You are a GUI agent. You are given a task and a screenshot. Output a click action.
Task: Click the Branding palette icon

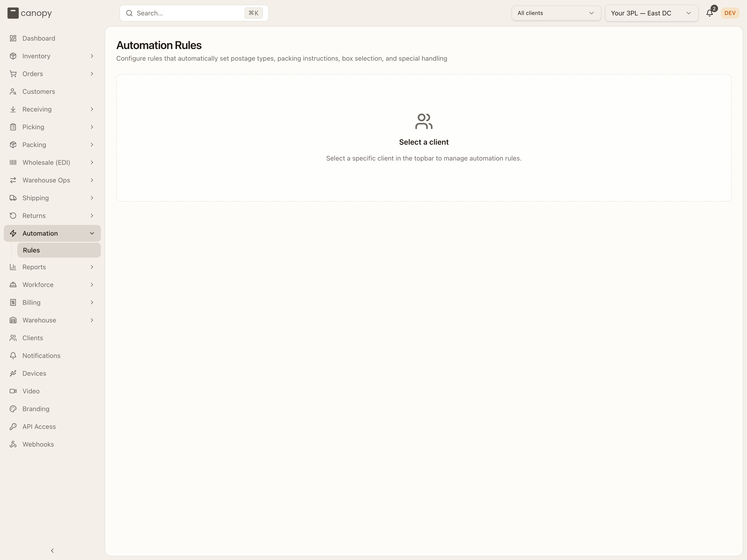[x=13, y=408]
